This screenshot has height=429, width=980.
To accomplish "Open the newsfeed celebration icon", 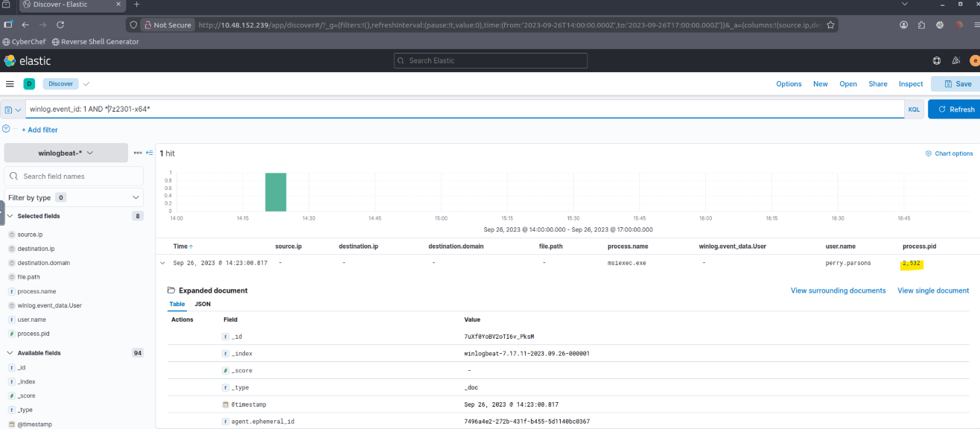I will [956, 61].
